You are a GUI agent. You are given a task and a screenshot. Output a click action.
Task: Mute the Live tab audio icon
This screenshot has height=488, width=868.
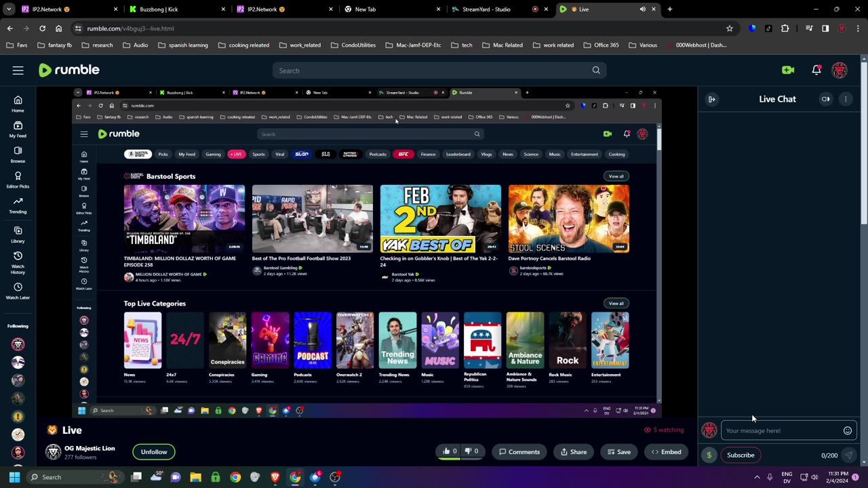pos(642,9)
